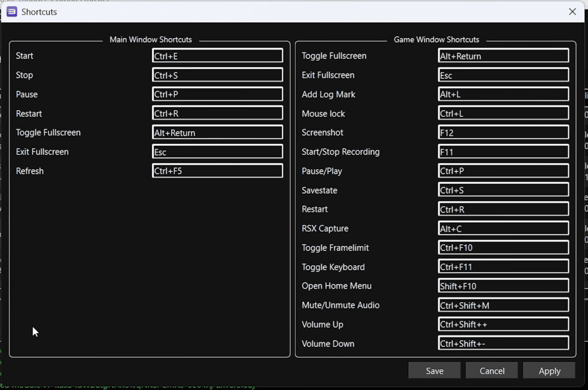This screenshot has height=390, width=588.
Task: Focus main window Toggle Fullscreen shortcut field
Action: point(217,132)
